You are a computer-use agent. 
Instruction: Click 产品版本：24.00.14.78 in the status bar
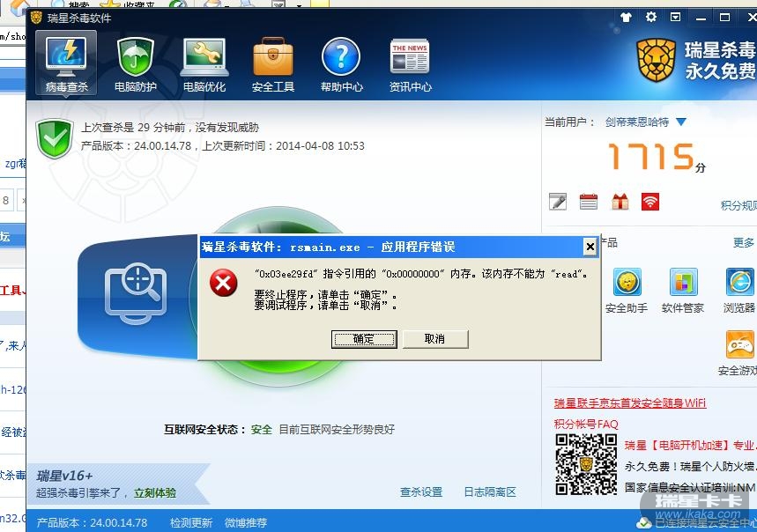(92, 523)
